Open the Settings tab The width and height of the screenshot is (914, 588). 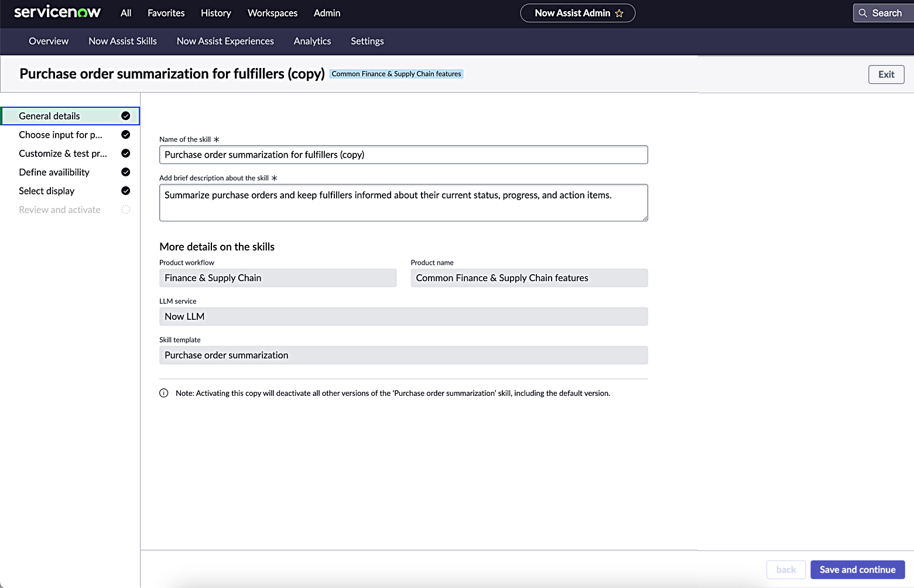coord(368,41)
